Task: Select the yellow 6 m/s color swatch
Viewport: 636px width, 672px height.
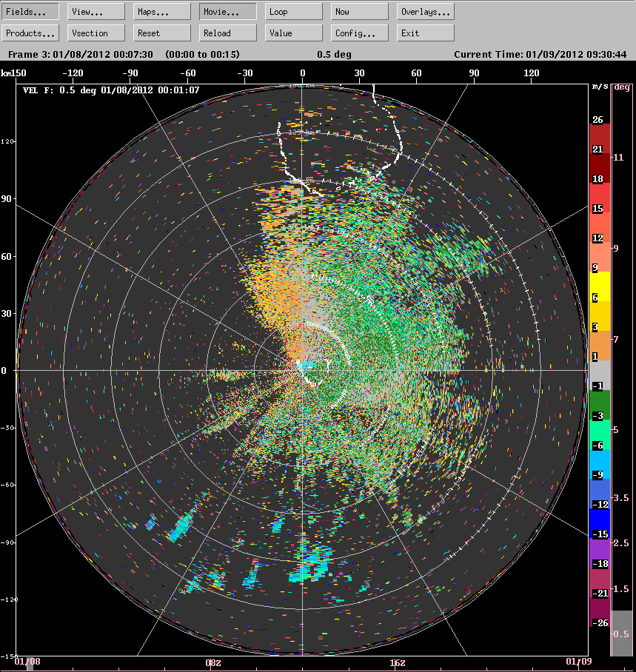Action: pyautogui.click(x=600, y=286)
